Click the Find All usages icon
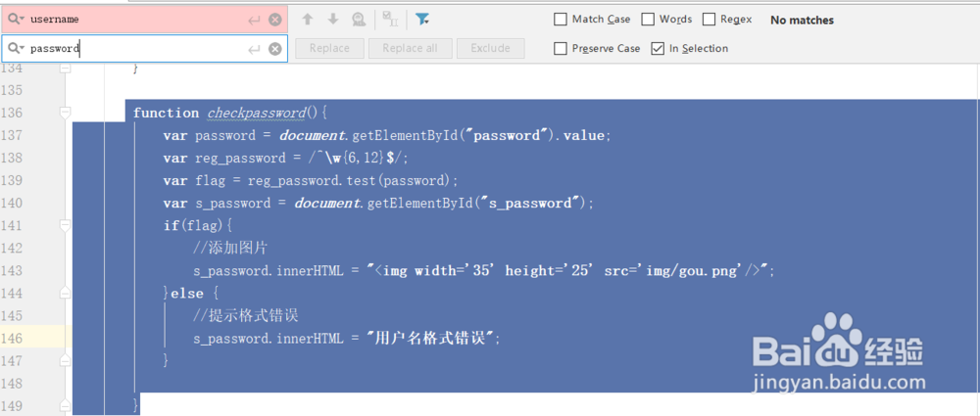The height and width of the screenshot is (416, 980). tap(359, 20)
